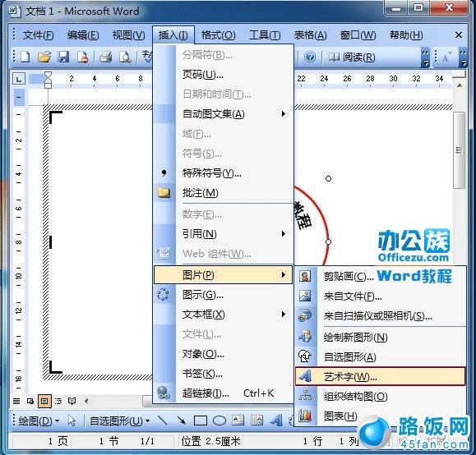Expand the Reference (引用) submenu
The height and width of the screenshot is (455, 476).
tap(223, 234)
